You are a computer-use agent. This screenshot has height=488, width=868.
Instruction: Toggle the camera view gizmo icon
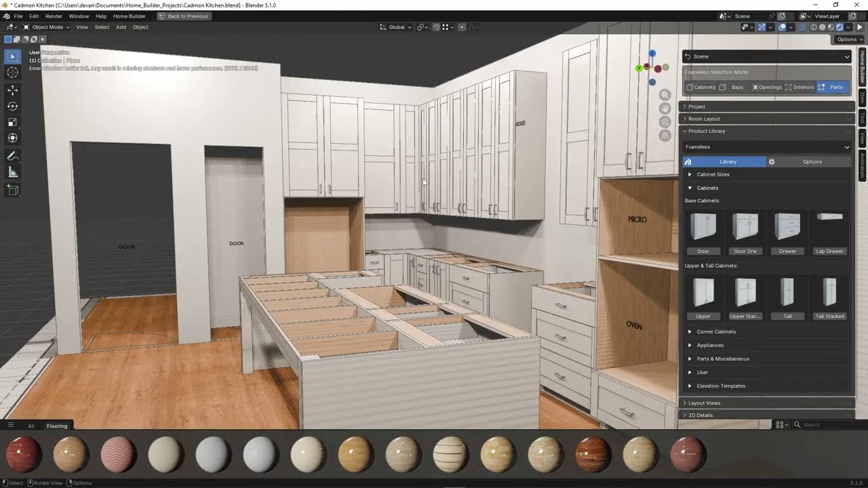pos(665,122)
